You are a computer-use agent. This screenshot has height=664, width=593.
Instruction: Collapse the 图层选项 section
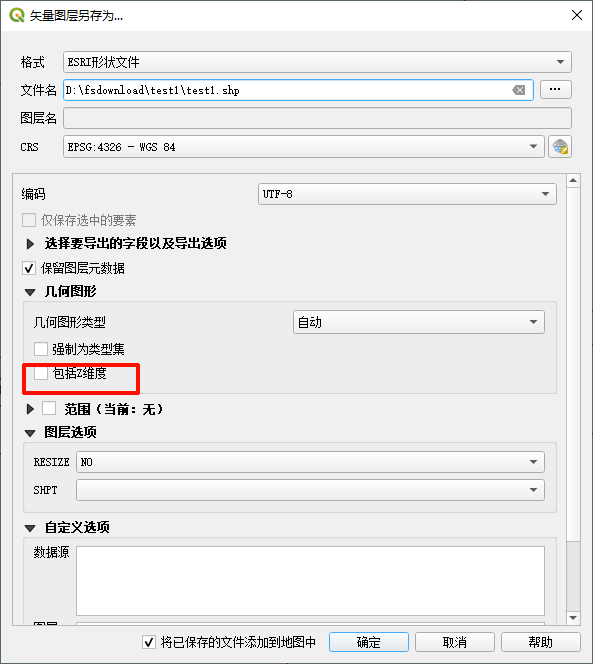coord(30,433)
